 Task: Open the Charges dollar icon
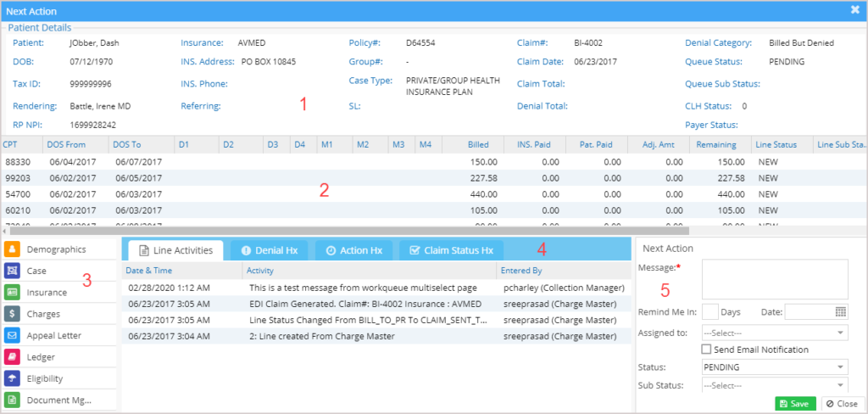(13, 314)
